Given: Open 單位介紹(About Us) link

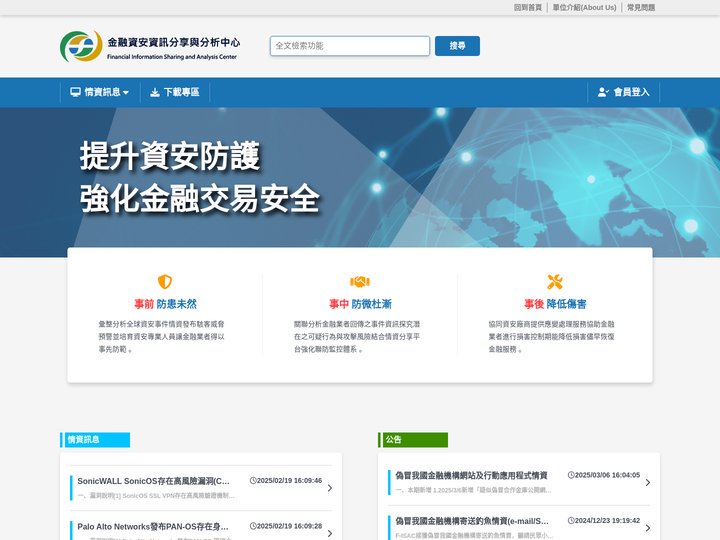Looking at the screenshot, I should (584, 7).
